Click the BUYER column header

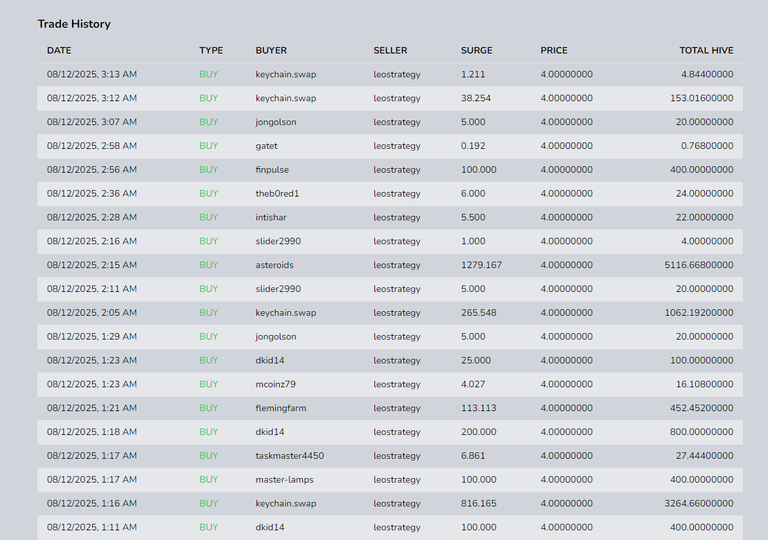271,50
